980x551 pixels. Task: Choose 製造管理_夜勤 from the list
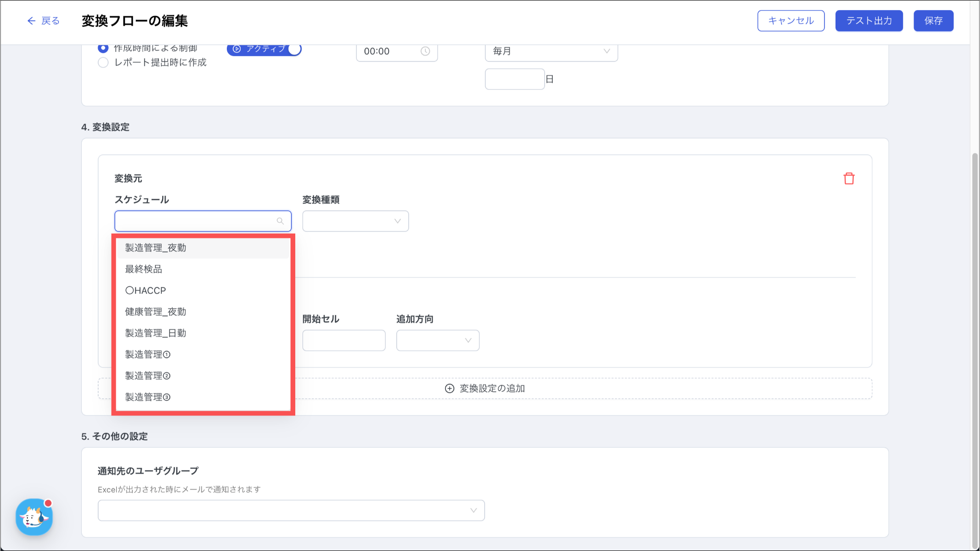point(156,247)
